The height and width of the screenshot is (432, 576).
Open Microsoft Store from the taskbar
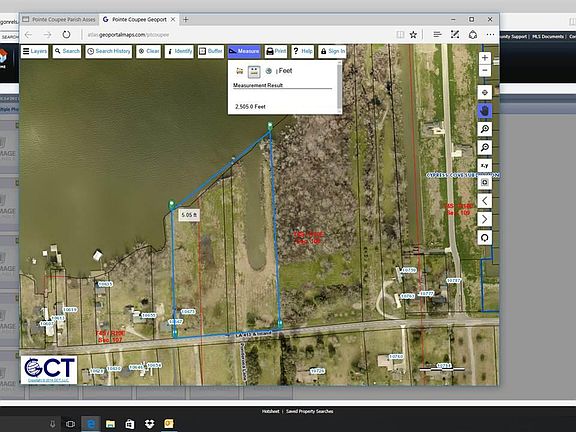(x=130, y=424)
